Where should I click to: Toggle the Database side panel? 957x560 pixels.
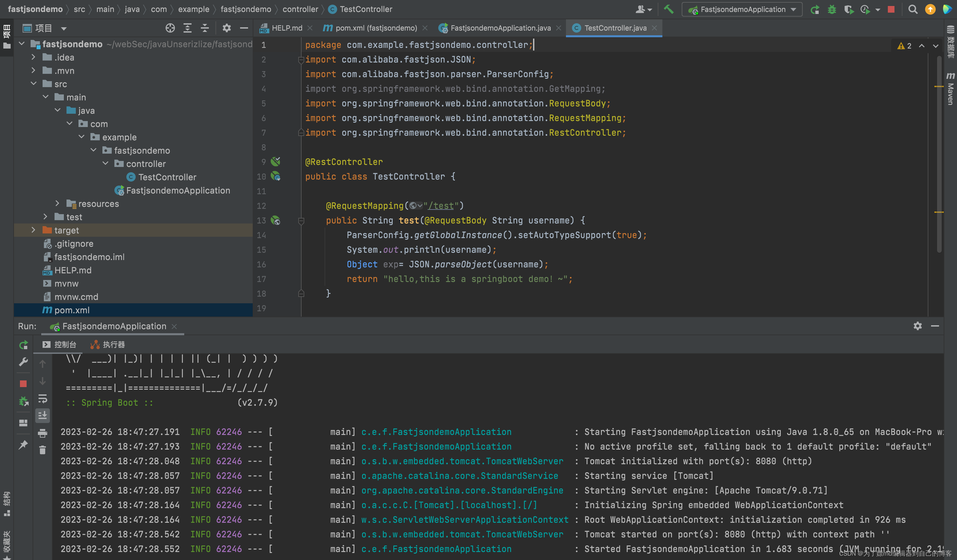(x=950, y=42)
